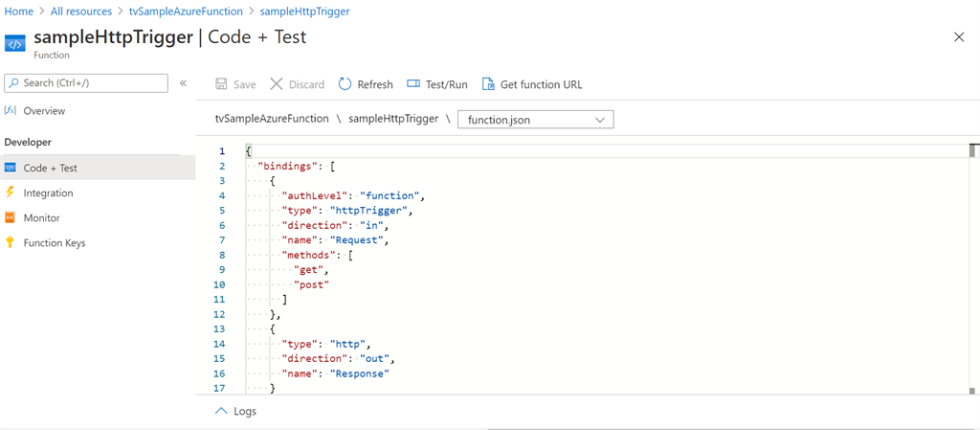Image resolution: width=980 pixels, height=430 pixels.
Task: Collapse the sidebar with double chevron
Action: pyautogui.click(x=183, y=83)
